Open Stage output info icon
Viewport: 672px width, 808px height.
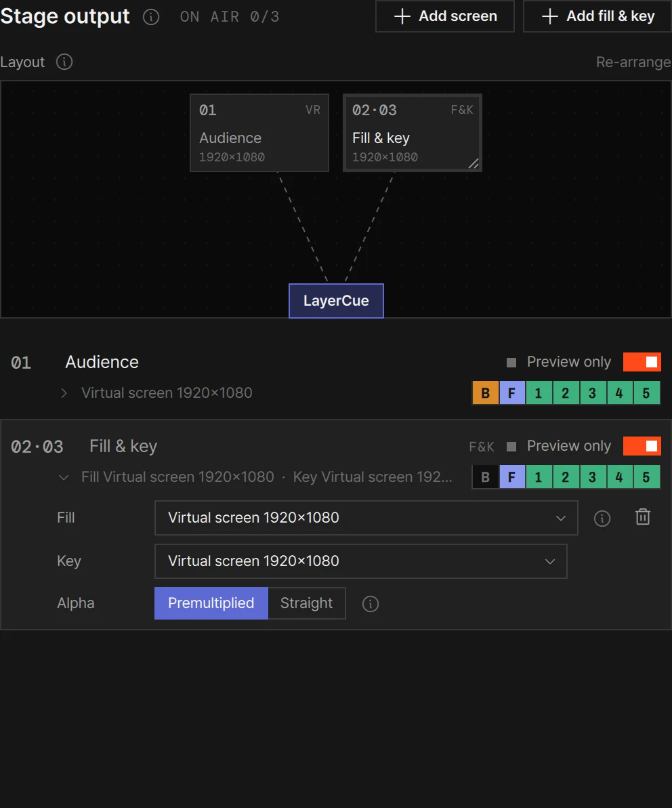151,17
